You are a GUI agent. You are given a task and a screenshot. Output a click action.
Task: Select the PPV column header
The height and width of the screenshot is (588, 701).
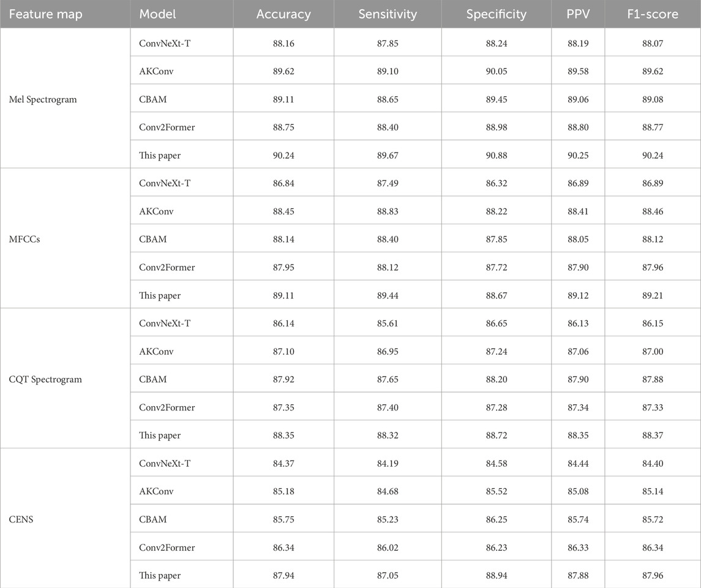578,15
